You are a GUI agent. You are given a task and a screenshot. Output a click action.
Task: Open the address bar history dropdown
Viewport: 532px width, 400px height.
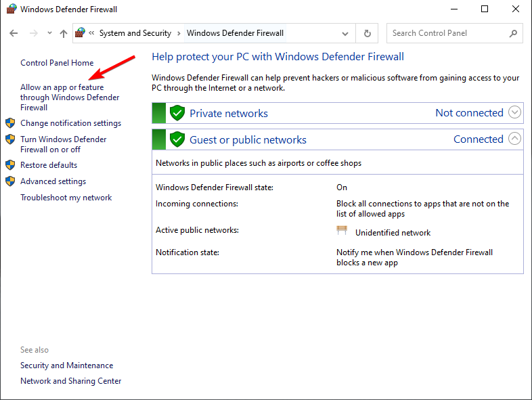pyautogui.click(x=345, y=33)
